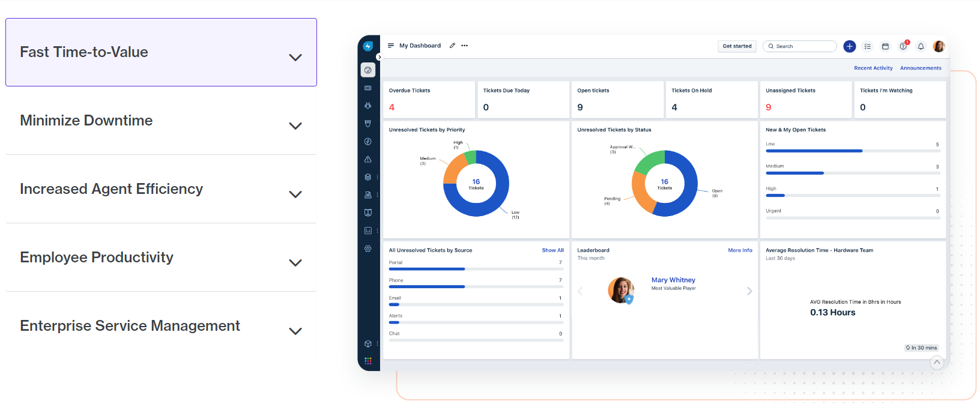Click the pencil edit icon beside My Dashboard
980x404 pixels.
(453, 46)
